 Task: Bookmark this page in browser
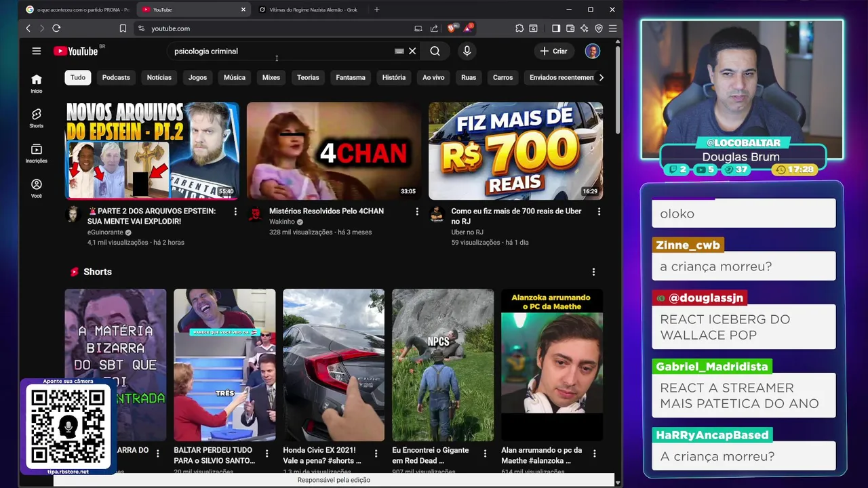(123, 28)
